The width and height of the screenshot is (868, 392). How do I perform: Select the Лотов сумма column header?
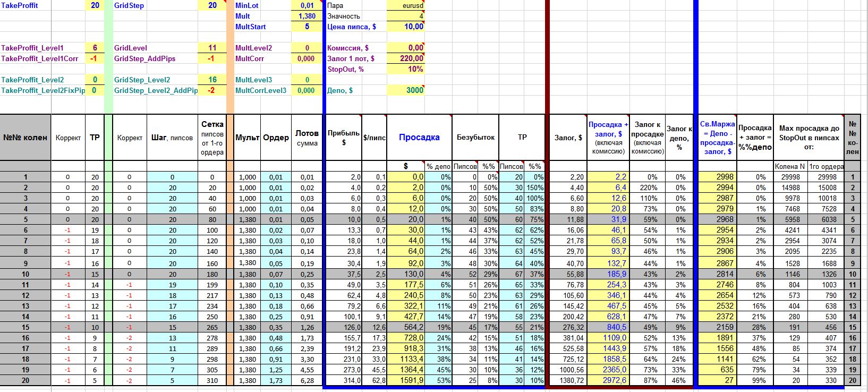click(x=307, y=138)
